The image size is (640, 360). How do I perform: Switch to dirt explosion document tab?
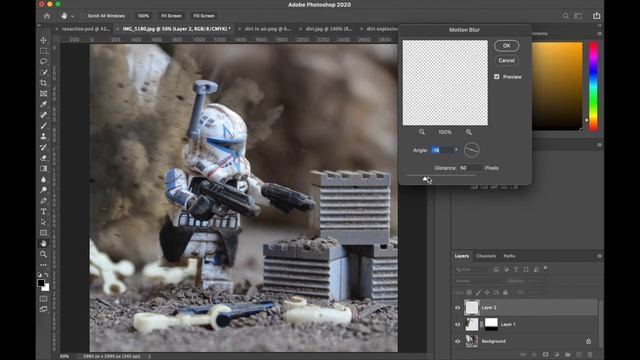(382, 29)
